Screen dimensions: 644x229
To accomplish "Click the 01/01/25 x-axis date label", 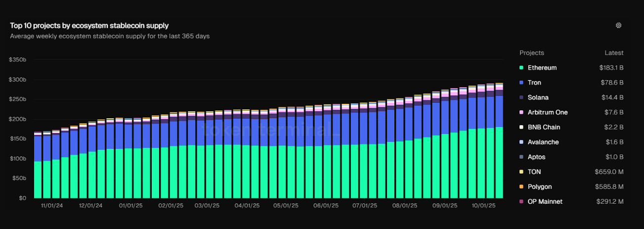I will [131, 205].
